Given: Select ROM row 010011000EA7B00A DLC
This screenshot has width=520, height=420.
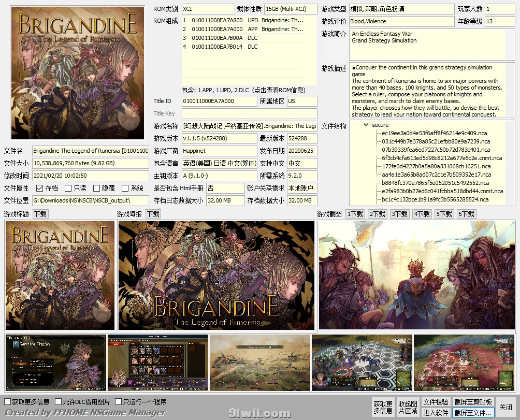Looking at the screenshot, I should [243, 38].
